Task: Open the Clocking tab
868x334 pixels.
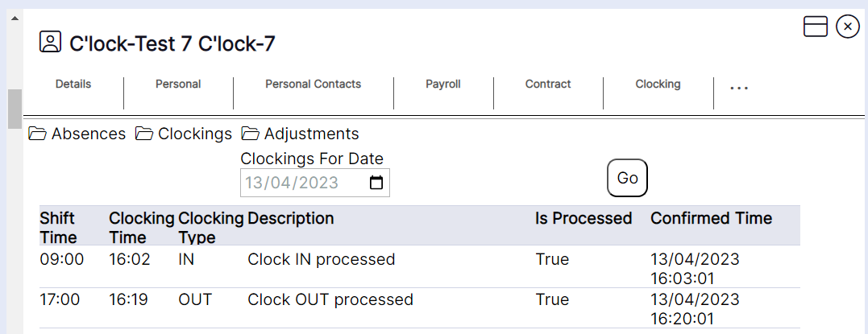Action: click(x=658, y=85)
